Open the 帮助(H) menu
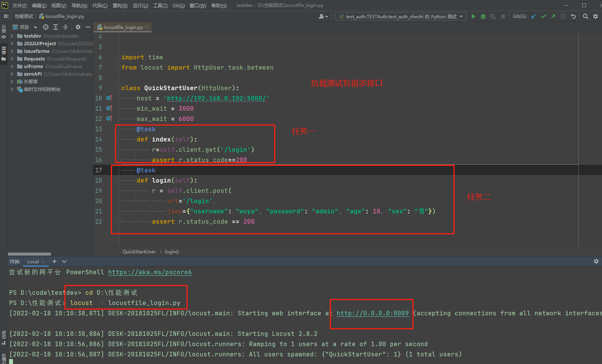Screen dimensions: 602x364 (219, 6)
